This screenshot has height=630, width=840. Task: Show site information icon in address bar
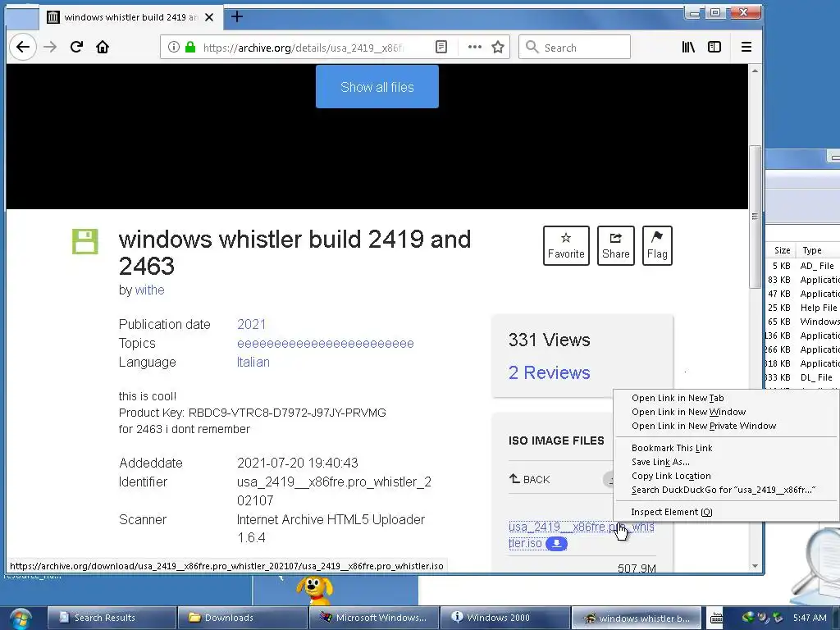(x=174, y=47)
